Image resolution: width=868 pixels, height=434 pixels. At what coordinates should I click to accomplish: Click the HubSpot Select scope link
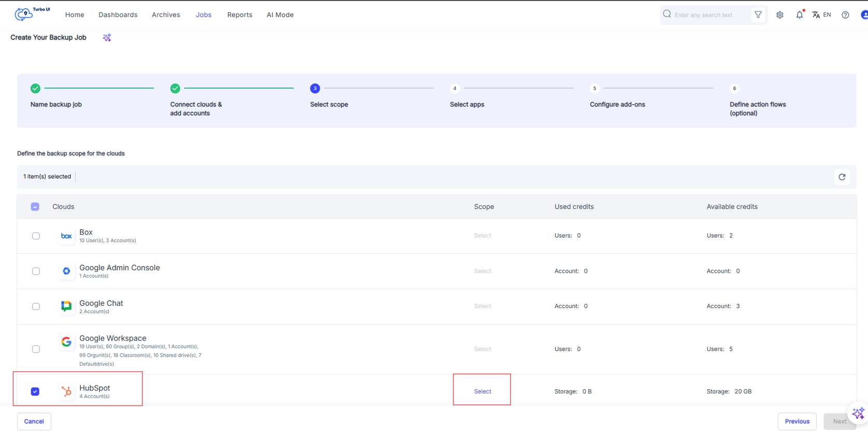click(482, 391)
